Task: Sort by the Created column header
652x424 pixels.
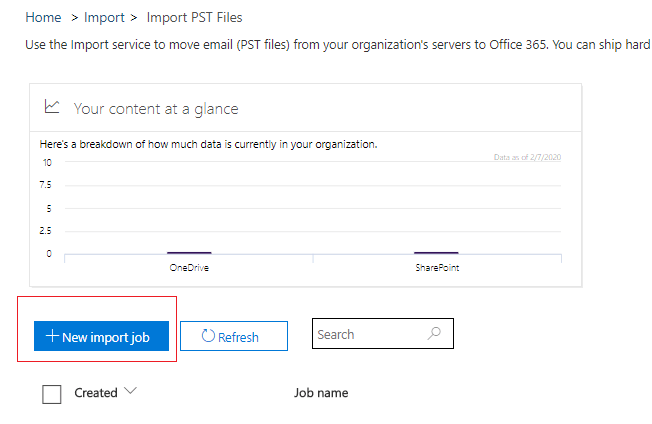Action: click(96, 393)
